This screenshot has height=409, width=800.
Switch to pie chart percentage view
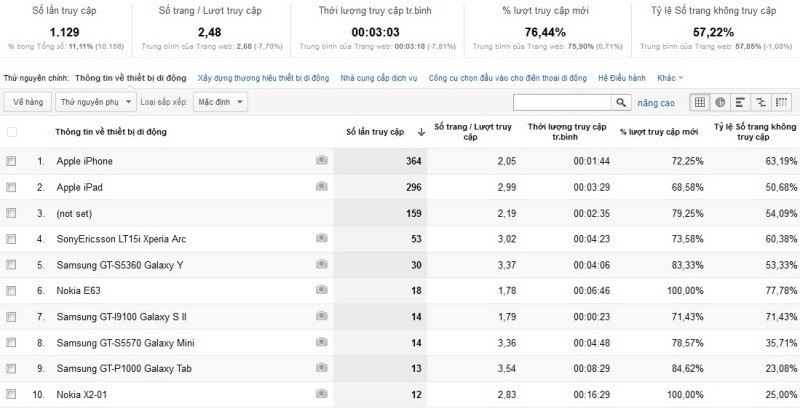[x=720, y=102]
